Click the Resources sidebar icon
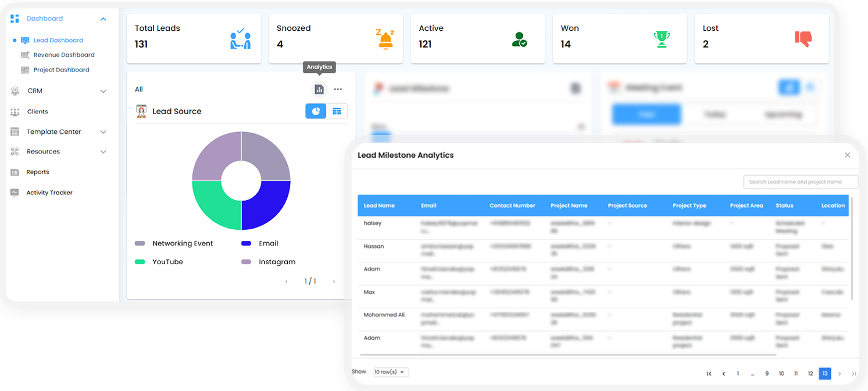Screen dimensions: 868x391 pyautogui.click(x=15, y=151)
